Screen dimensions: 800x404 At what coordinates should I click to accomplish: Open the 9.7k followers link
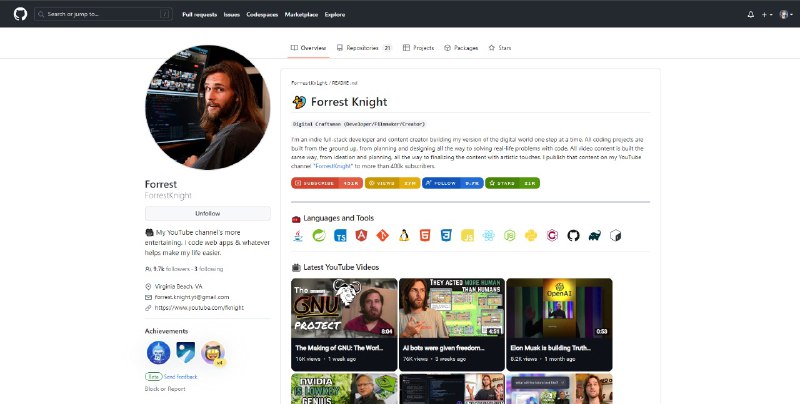167,269
